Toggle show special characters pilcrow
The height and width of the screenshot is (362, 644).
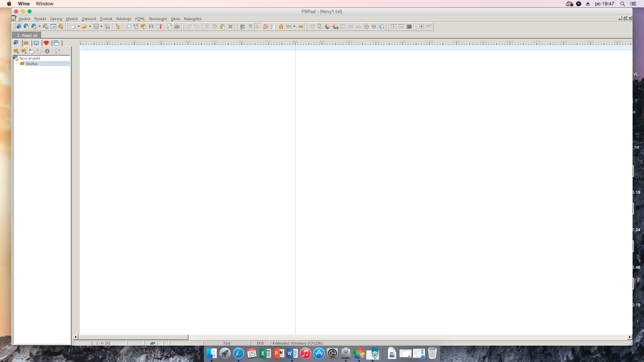tap(251, 26)
